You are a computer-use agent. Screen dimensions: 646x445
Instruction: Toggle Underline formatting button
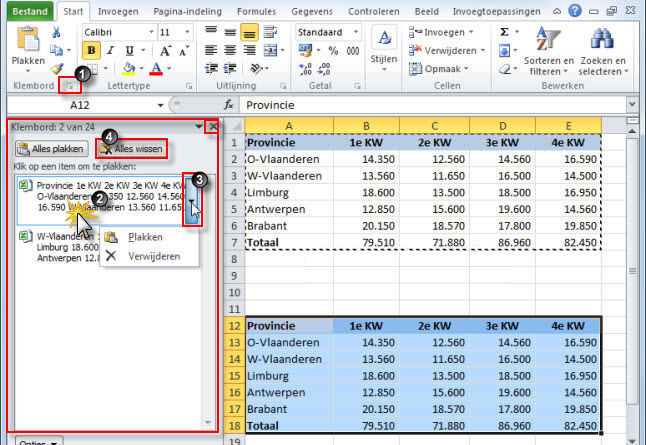129,51
